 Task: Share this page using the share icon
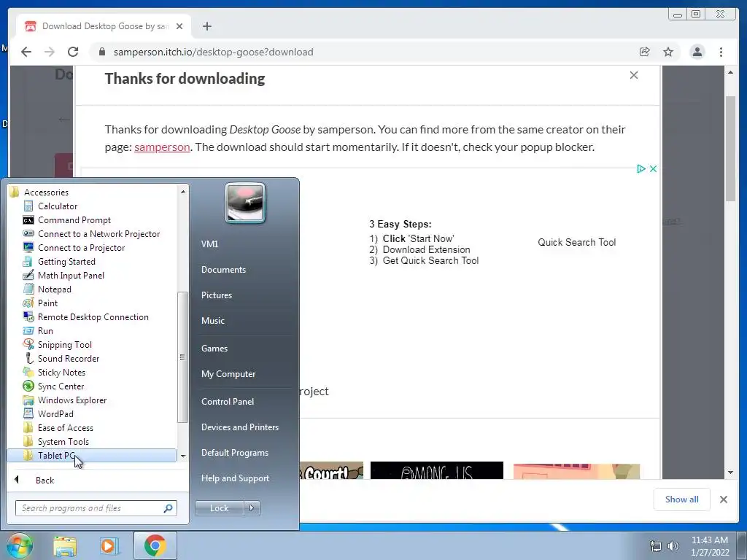pyautogui.click(x=644, y=52)
